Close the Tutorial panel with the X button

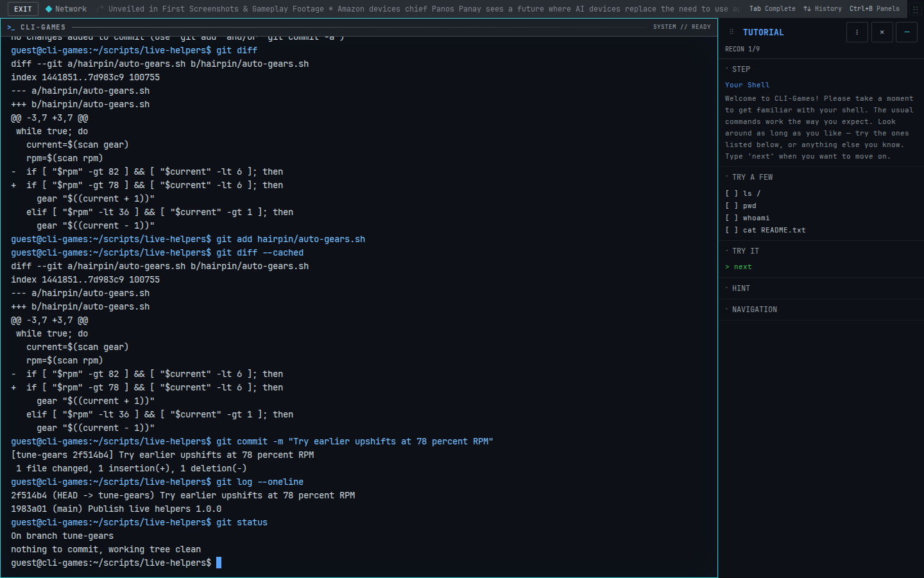coord(882,32)
